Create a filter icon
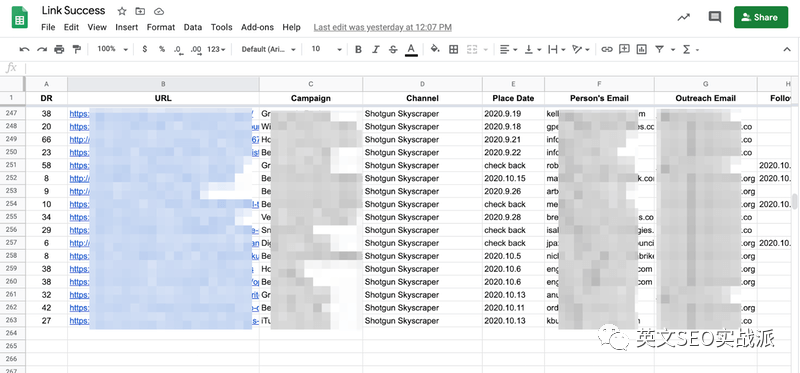Screen dimensions: 800x373 (x=660, y=49)
